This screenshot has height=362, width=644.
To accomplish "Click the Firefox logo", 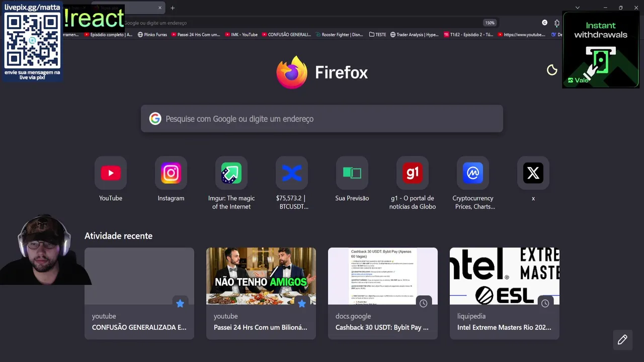I will 292,72.
